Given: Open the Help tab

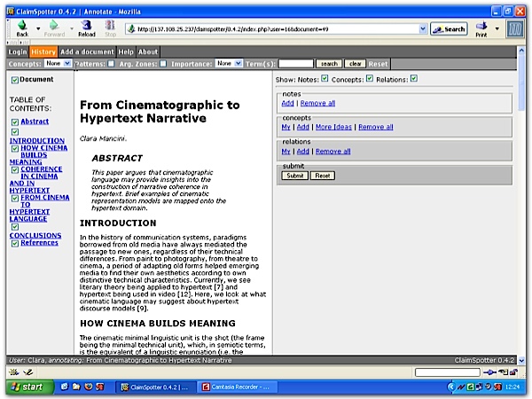Looking at the screenshot, I should [x=126, y=52].
